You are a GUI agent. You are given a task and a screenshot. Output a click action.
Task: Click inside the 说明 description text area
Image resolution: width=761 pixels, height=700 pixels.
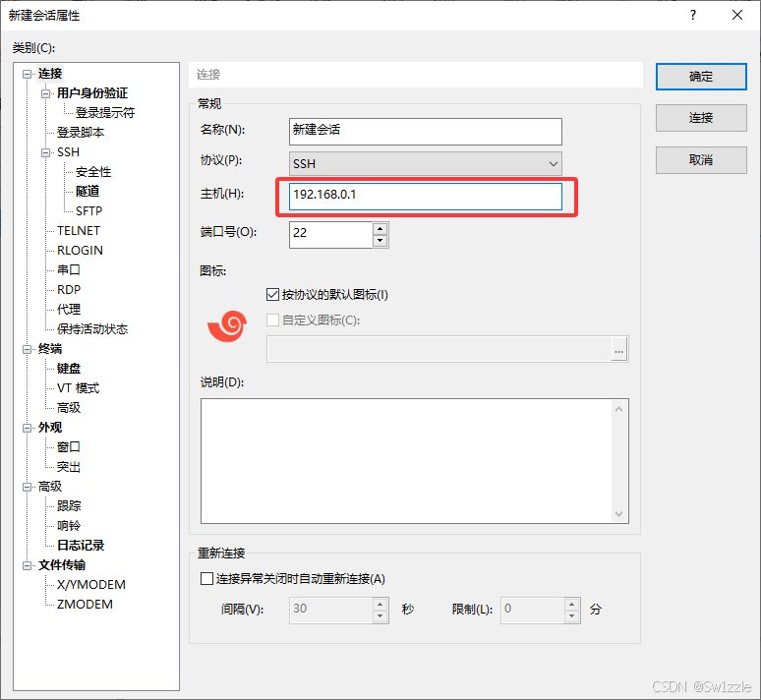[407, 461]
